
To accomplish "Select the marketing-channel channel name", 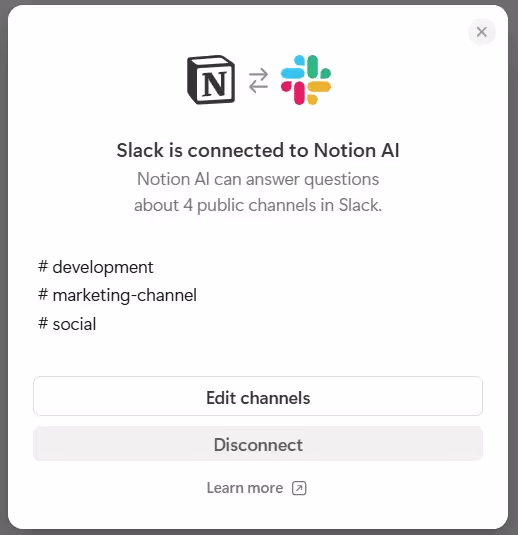I will pos(125,295).
